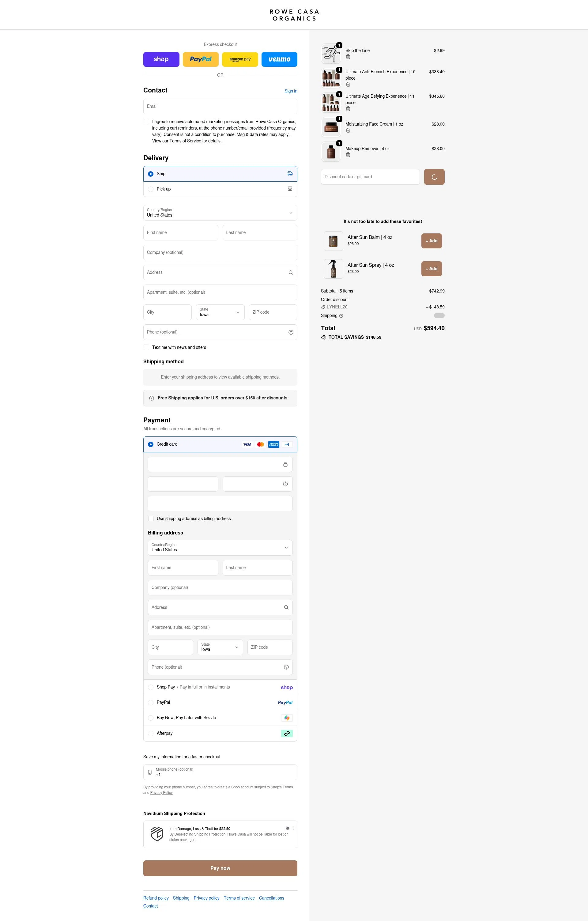Click the +4 more card brands badge
This screenshot has width=588, height=921.
(x=287, y=444)
